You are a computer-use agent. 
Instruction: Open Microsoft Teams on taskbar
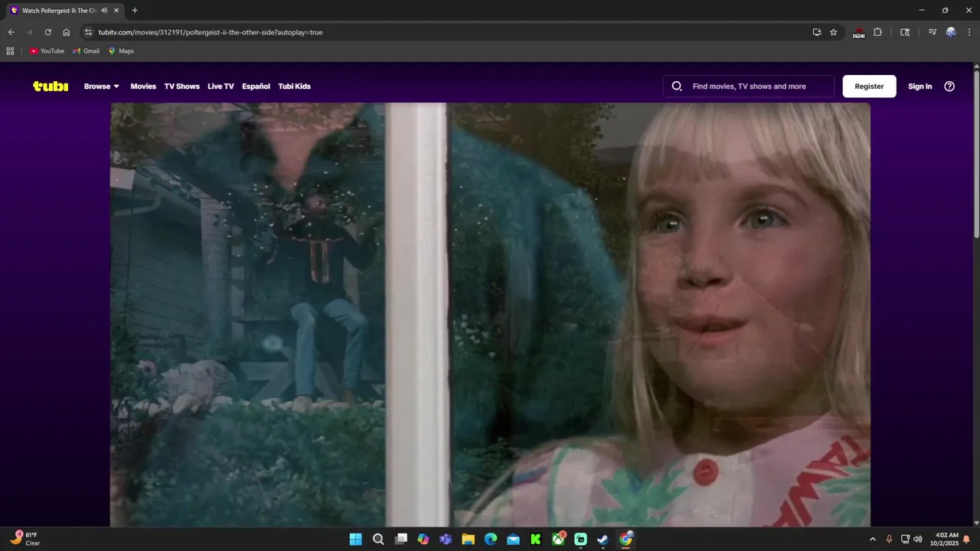tap(446, 540)
